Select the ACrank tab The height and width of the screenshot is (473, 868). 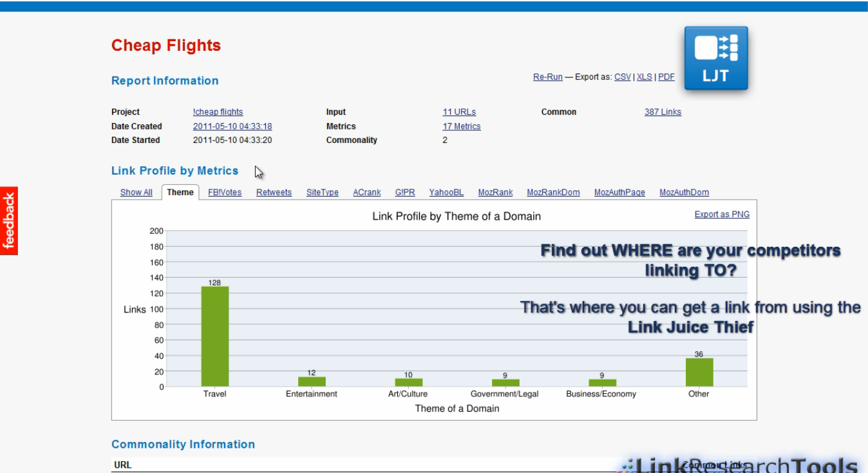(367, 192)
